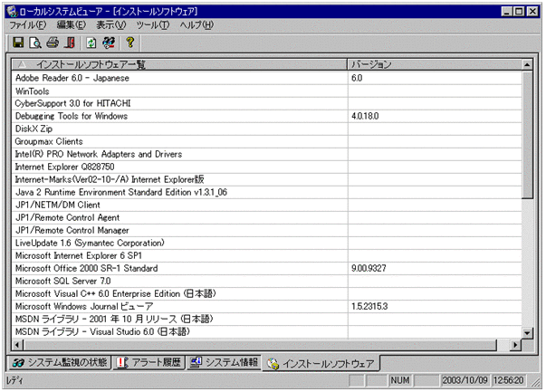Switch to the システム監視の状態 tab
The width and height of the screenshot is (546, 392).
point(61,363)
